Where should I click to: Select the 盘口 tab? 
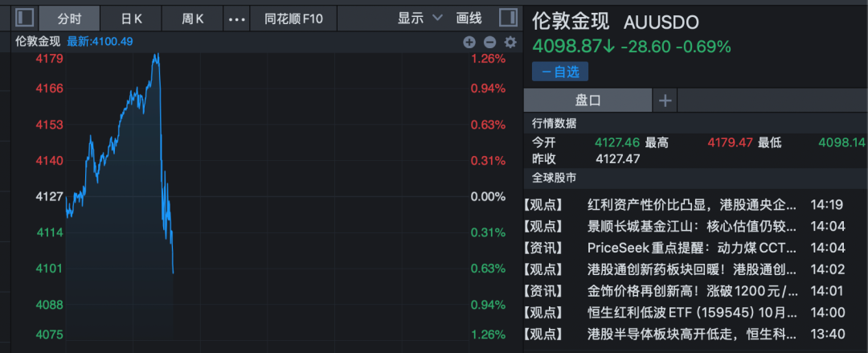pos(588,101)
